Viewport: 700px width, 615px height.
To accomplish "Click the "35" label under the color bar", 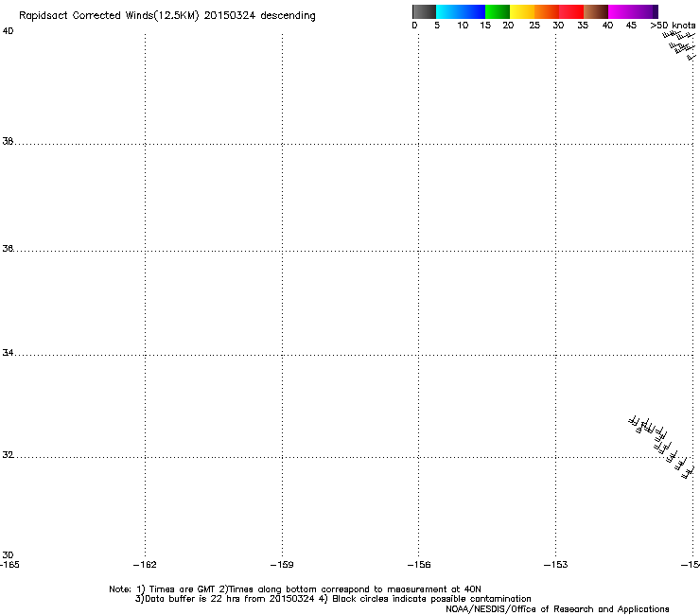I will 583,26.
